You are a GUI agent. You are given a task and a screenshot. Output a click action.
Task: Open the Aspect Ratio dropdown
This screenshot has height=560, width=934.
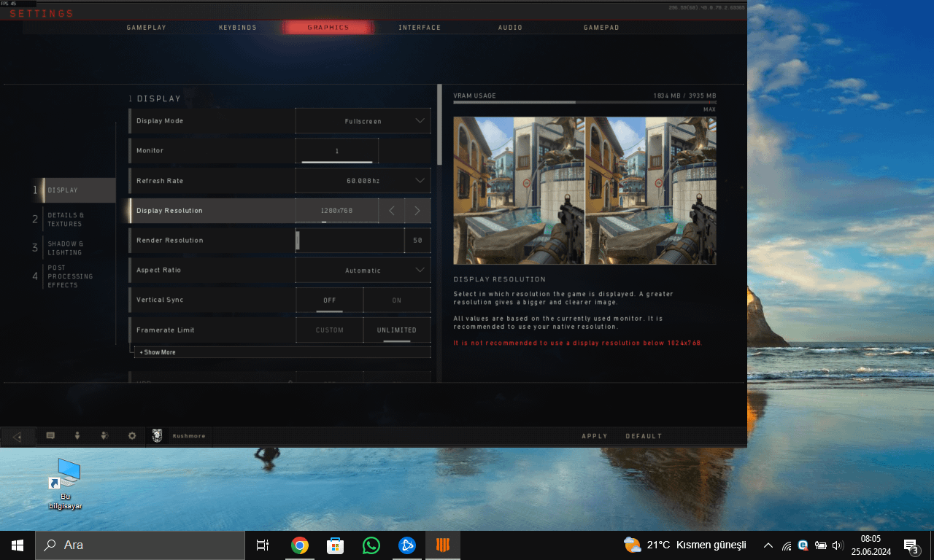(x=363, y=271)
